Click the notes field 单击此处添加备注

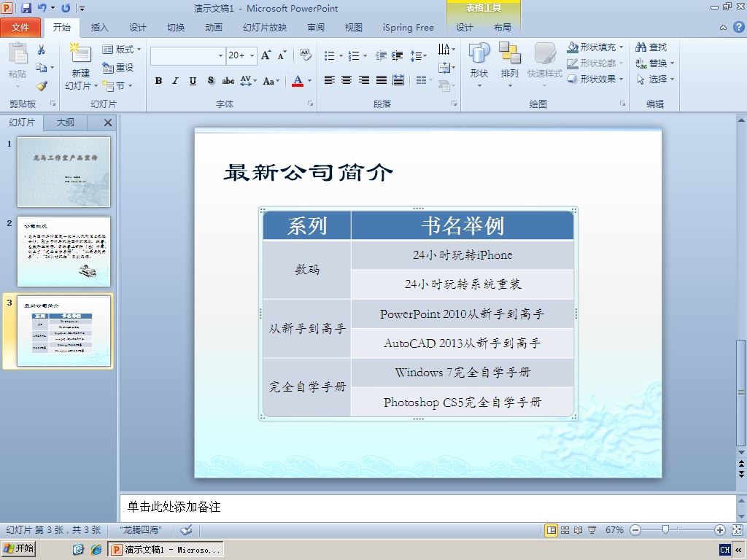pyautogui.click(x=427, y=507)
